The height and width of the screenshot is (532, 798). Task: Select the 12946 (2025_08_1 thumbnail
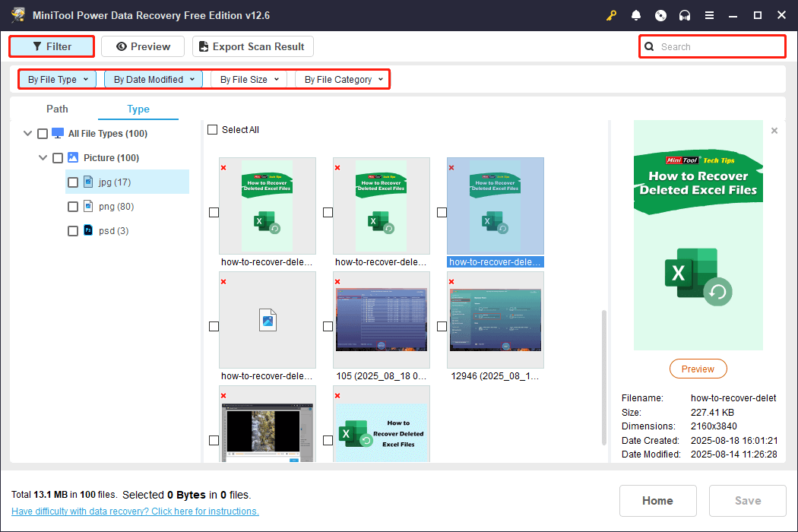(x=496, y=320)
